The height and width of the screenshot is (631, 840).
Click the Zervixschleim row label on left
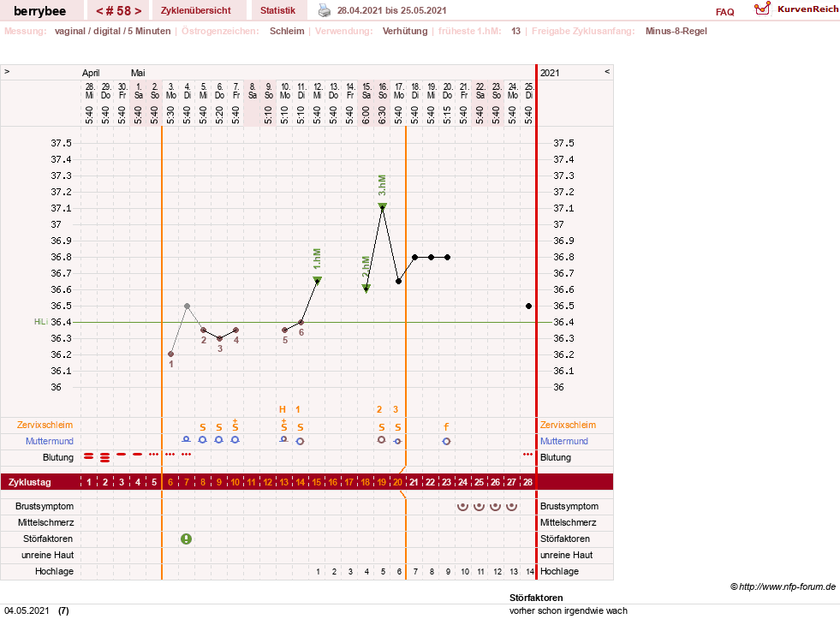[45, 425]
